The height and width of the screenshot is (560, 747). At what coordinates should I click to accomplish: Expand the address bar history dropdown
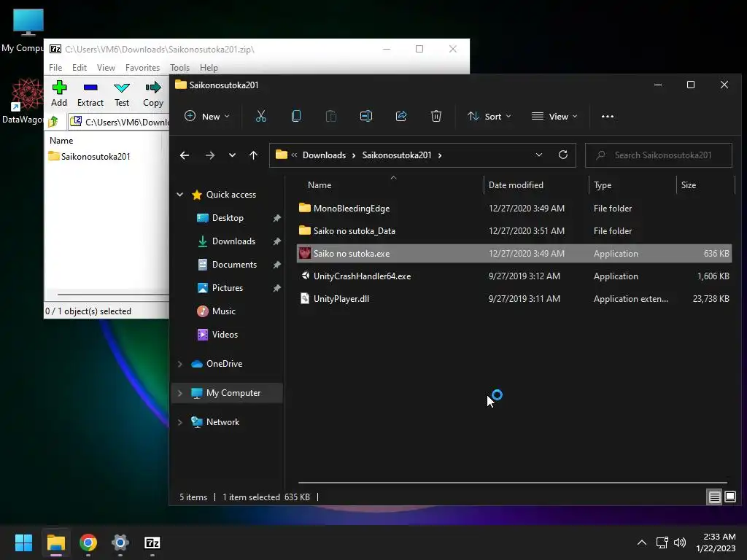point(539,155)
